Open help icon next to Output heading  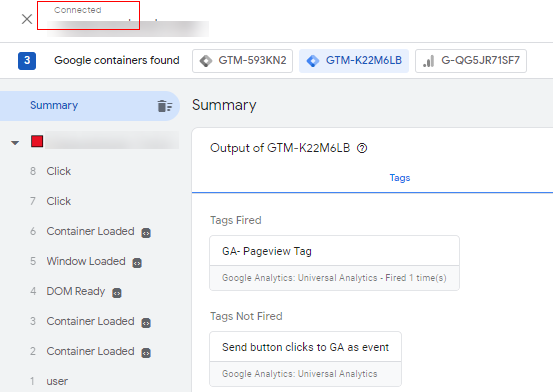pyautogui.click(x=362, y=148)
